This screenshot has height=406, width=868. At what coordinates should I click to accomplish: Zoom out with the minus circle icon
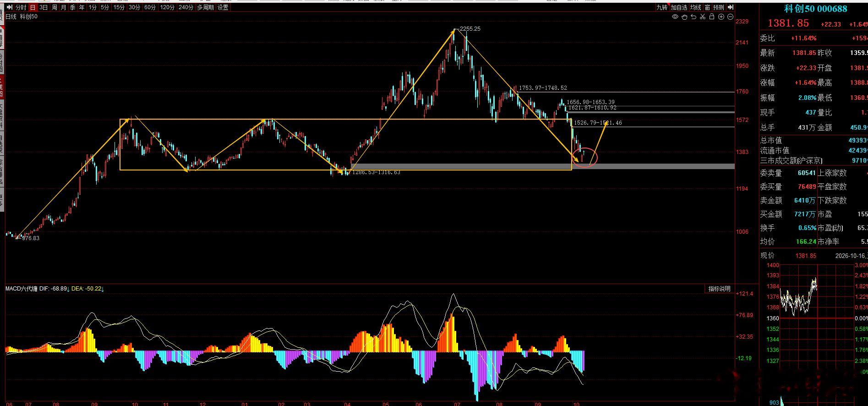pos(730,17)
